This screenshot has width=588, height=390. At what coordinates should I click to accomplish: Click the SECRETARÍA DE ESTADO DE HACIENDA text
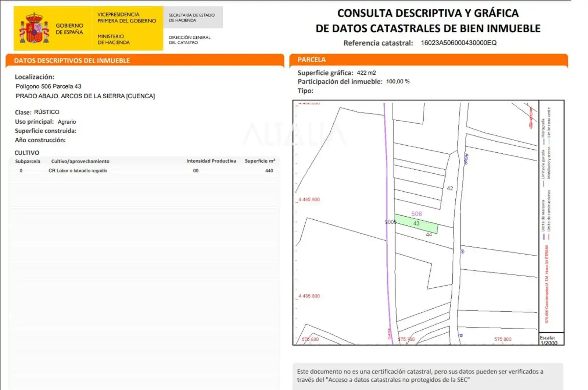pyautogui.click(x=192, y=18)
